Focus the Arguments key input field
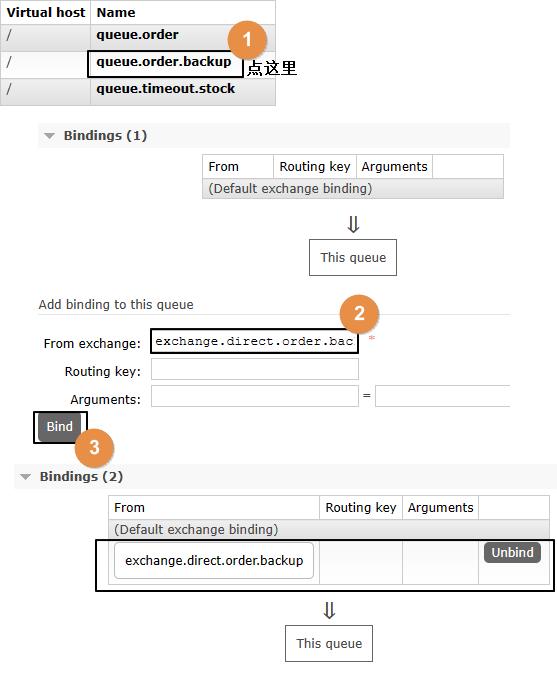Screen dimensions: 557x673 (x=254, y=396)
